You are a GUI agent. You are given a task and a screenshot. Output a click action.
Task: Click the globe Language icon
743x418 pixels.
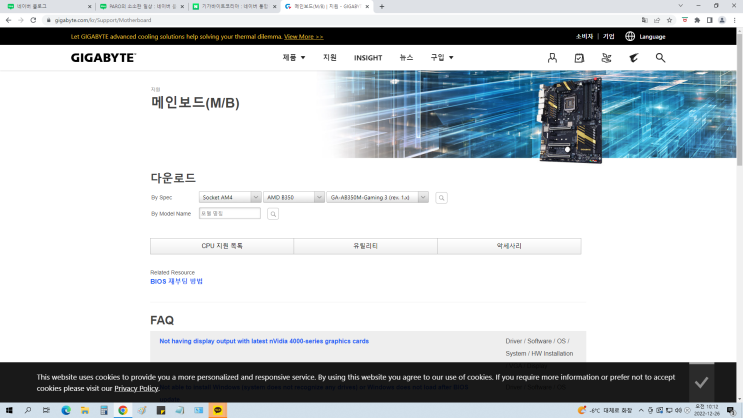pyautogui.click(x=630, y=36)
